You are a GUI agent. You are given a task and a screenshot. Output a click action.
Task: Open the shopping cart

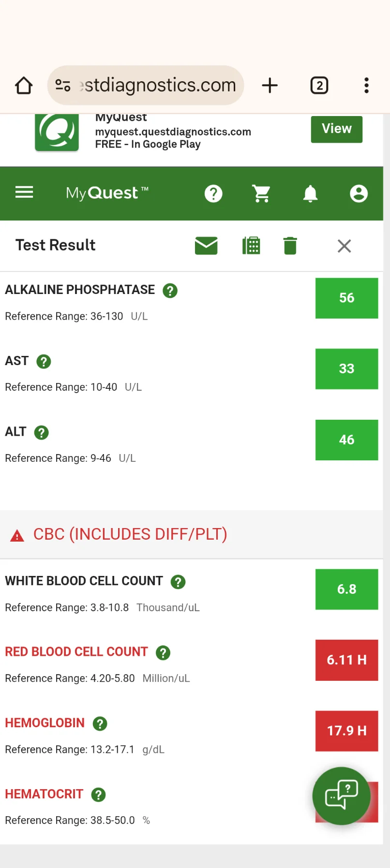262,194
